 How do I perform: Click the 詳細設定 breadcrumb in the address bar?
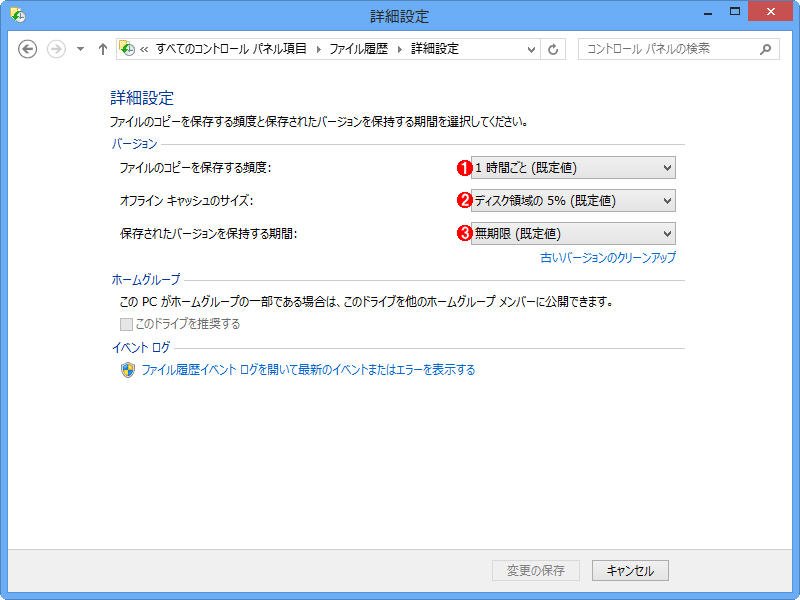point(435,49)
